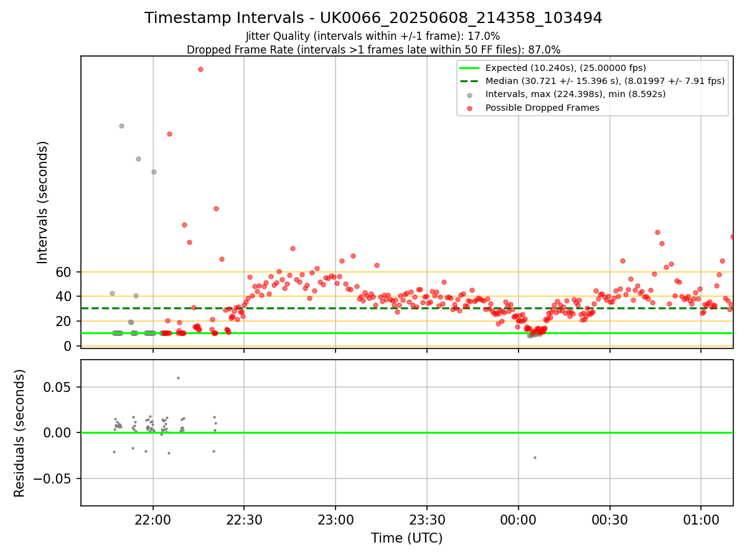Click the isolated residual point near 00:05 at −0.03
747x560 pixels.
click(534, 457)
